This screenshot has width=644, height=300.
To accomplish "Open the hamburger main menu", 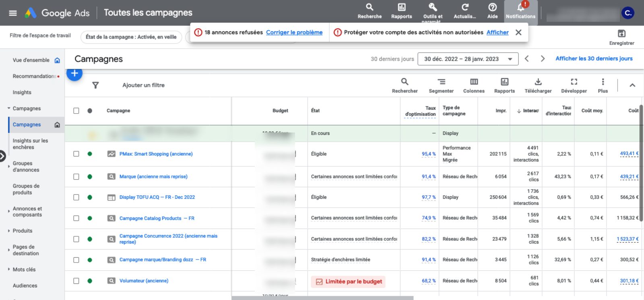I will point(13,13).
